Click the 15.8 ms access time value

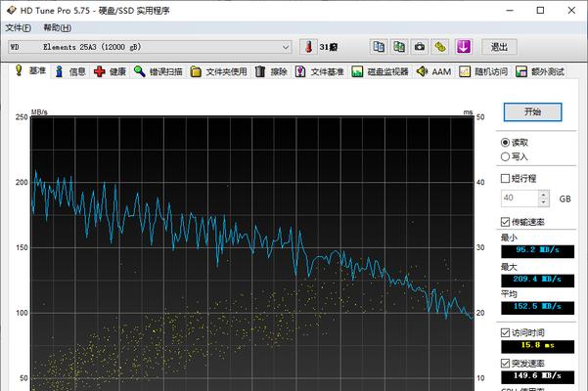[537, 347]
